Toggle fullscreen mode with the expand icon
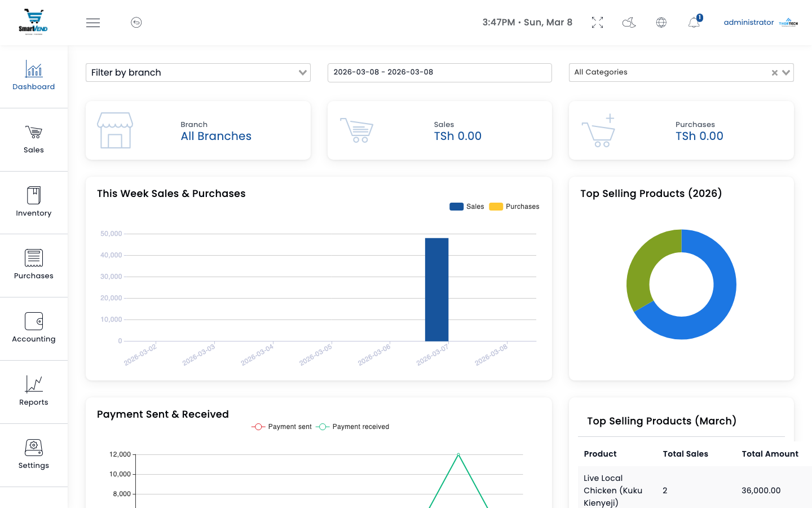This screenshot has height=508, width=812. click(x=598, y=23)
